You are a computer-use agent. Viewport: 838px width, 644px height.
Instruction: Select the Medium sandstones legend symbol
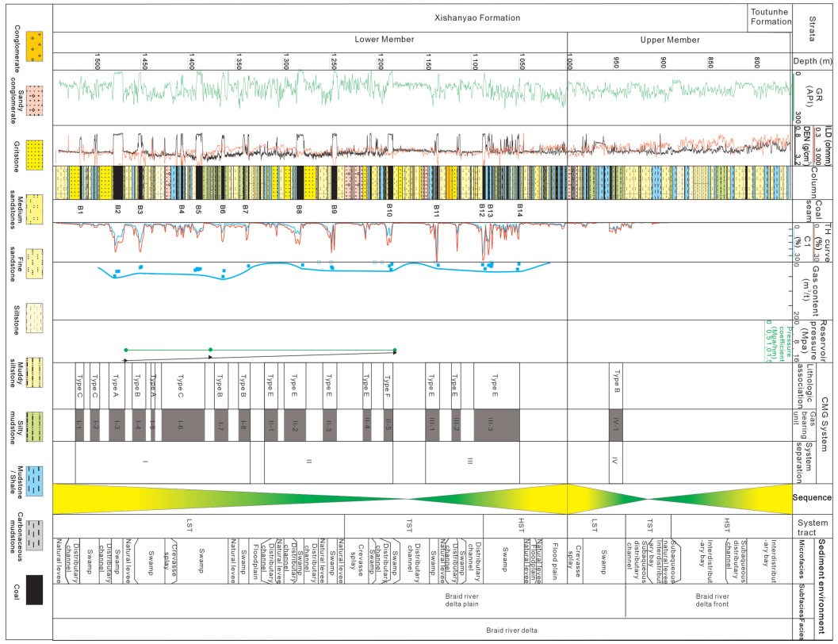pos(34,209)
